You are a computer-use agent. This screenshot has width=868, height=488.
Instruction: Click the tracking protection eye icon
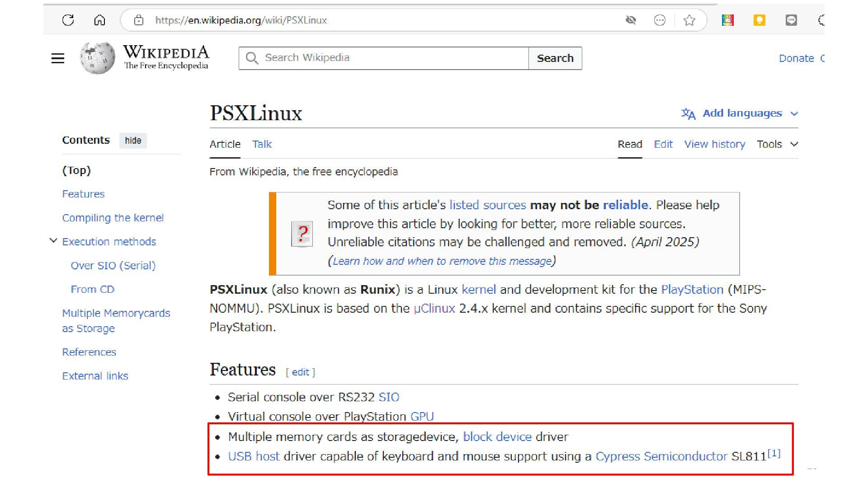click(631, 20)
